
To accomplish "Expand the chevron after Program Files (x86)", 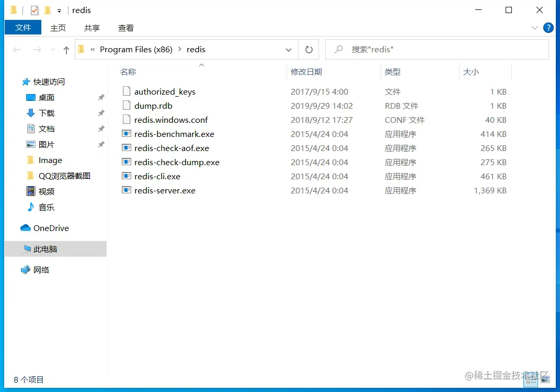I will pos(180,49).
